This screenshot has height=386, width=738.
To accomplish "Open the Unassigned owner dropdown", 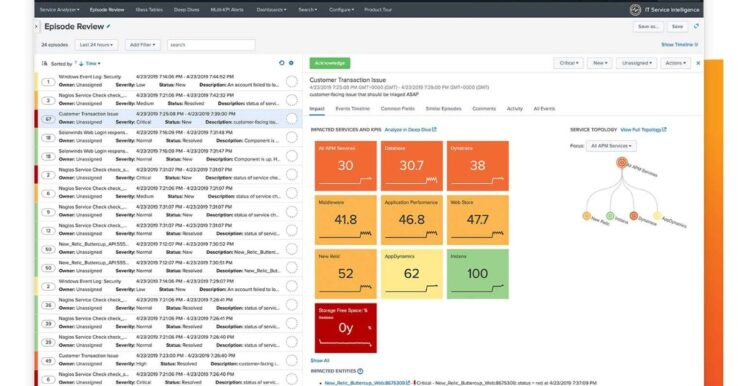I will 636,63.
